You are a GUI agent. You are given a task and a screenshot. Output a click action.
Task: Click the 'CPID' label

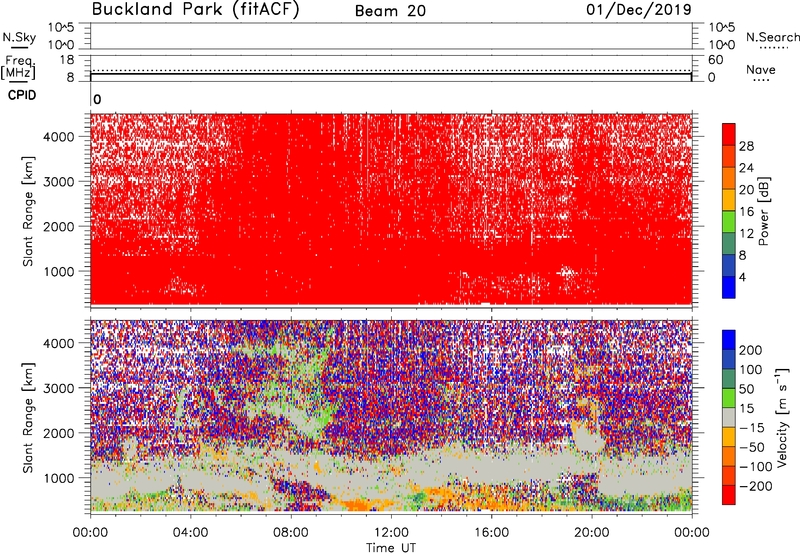pos(22,95)
